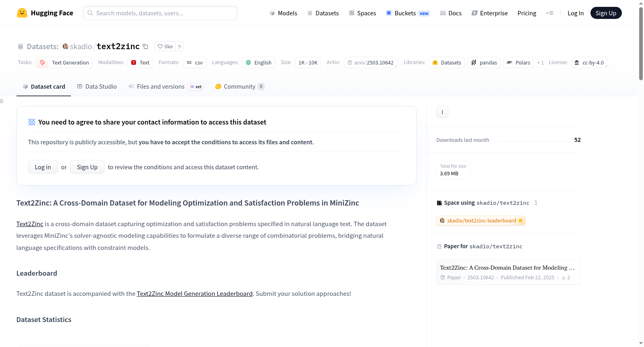The height and width of the screenshot is (347, 644).
Task: Click the pandas library tag
Action: coord(484,62)
